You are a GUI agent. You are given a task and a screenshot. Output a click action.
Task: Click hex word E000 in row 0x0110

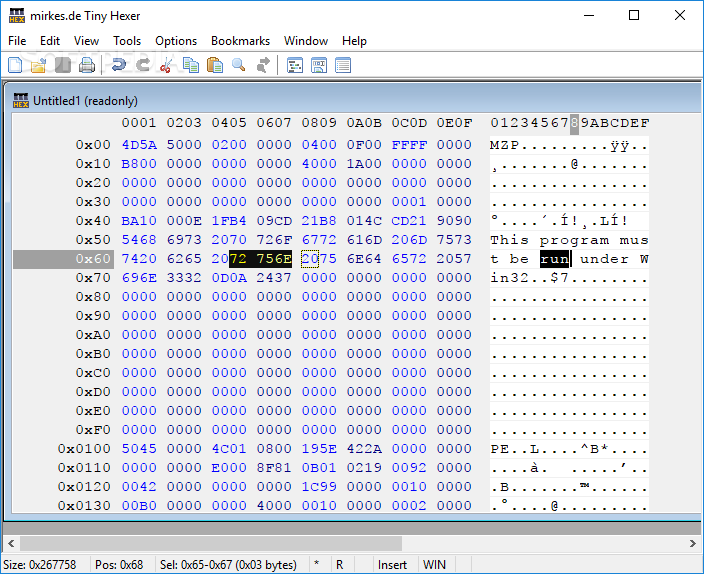click(x=229, y=468)
